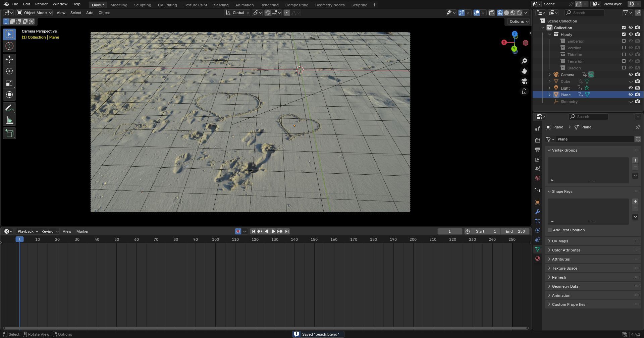Switch to the Sculpting workspace tab
This screenshot has height=338, width=644.
(143, 5)
